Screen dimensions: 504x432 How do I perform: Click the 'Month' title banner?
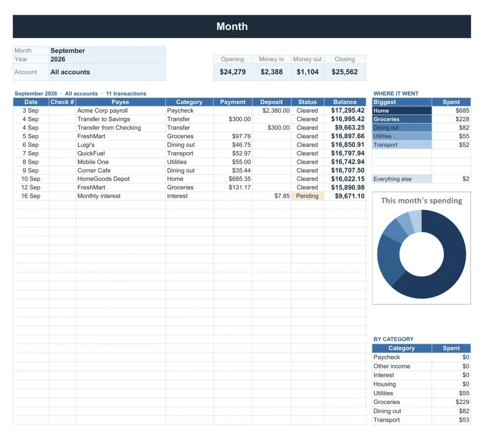(242, 27)
